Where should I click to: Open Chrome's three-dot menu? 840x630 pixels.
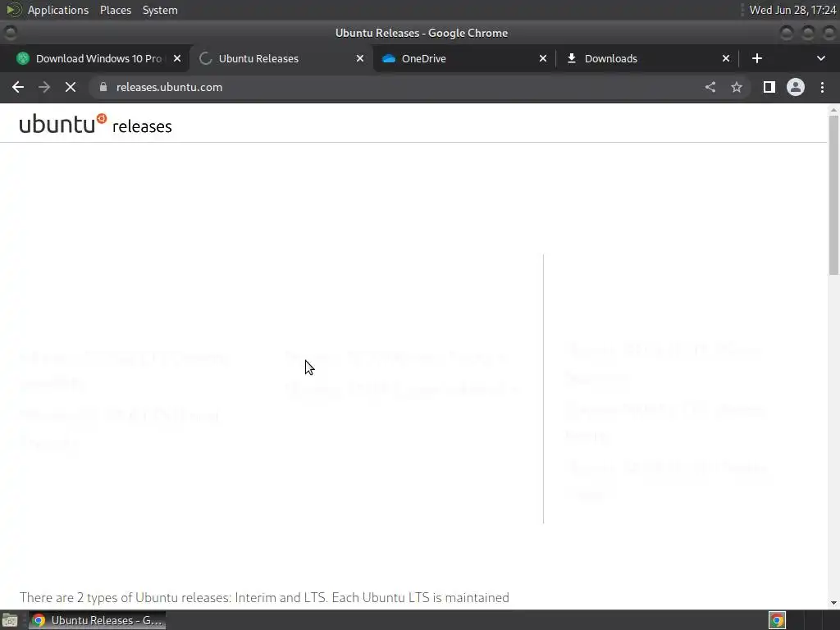822,87
